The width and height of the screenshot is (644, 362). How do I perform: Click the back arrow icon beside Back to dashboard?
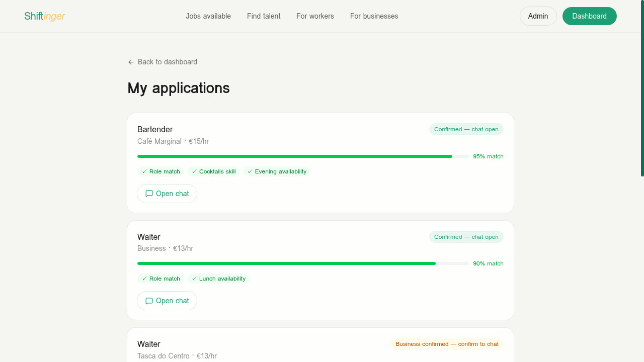tap(131, 62)
